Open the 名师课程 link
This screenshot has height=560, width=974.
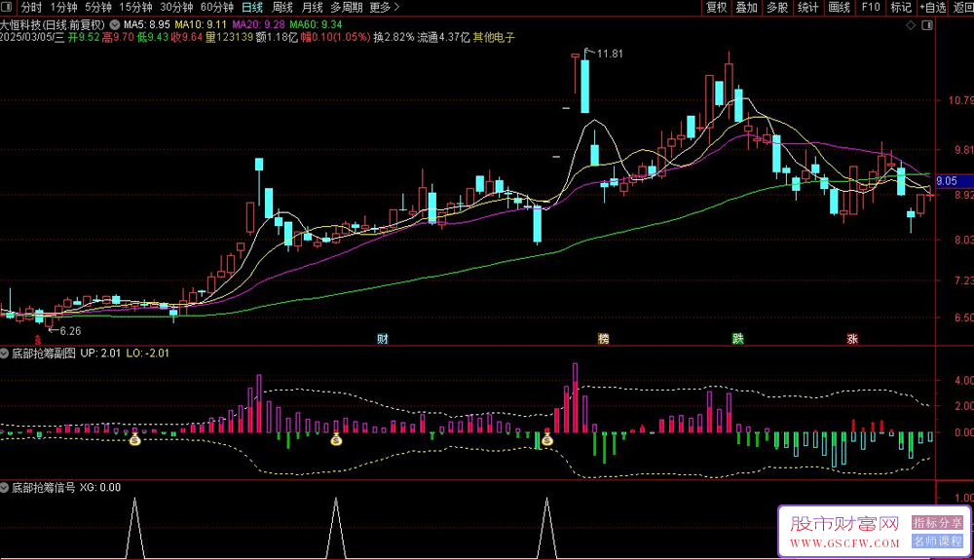point(937,541)
